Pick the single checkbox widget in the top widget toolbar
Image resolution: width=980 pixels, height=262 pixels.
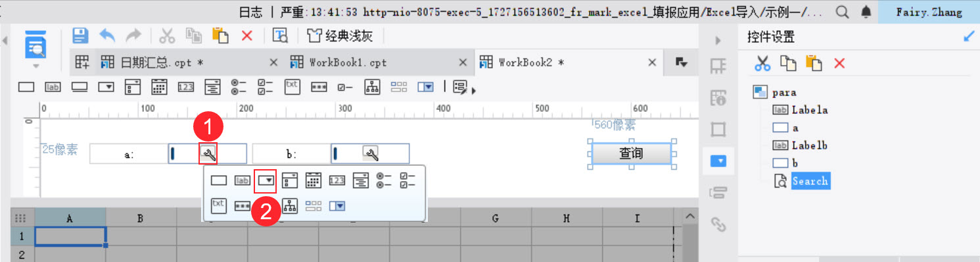(346, 87)
